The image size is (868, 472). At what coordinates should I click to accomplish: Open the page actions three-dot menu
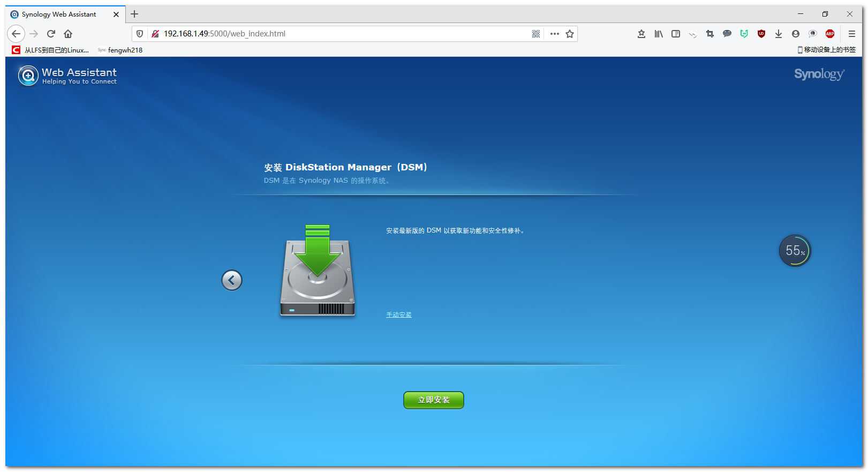click(x=555, y=34)
